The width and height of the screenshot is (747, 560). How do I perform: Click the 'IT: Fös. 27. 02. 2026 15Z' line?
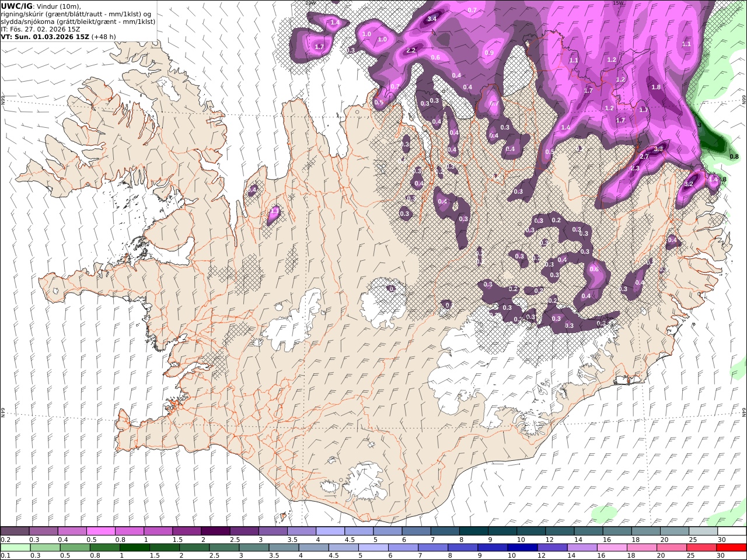pos(41,29)
